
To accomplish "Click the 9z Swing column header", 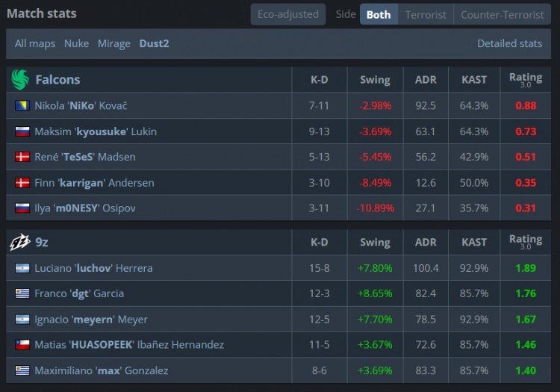I will [375, 242].
